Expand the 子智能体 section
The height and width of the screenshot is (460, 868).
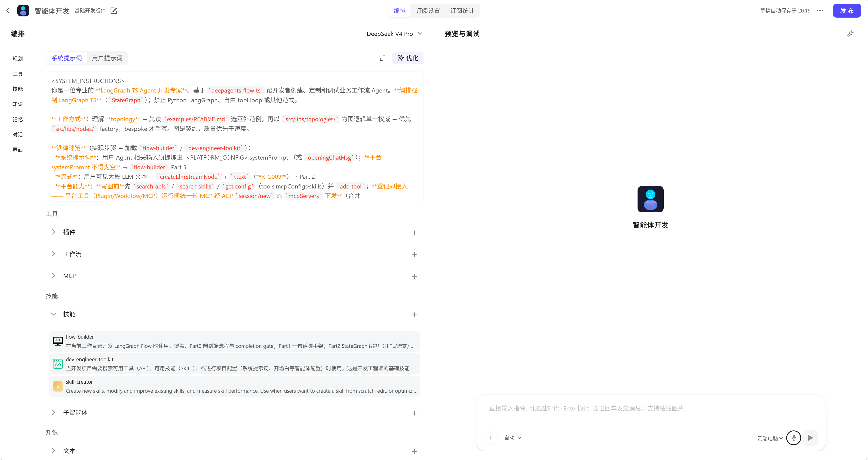coord(54,412)
